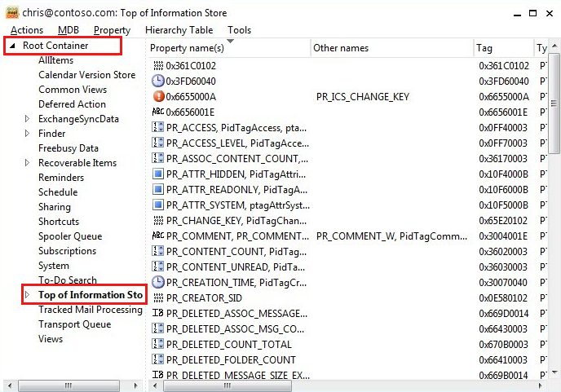Select the Deferred Action folder
The image size is (561, 392).
point(72,104)
